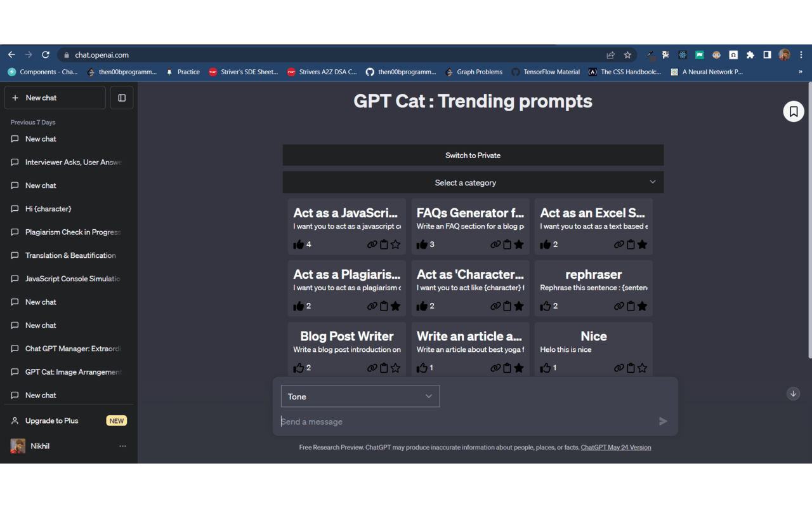Screen dimensions: 812x508
Task: Open the Chrome extensions puzzle icon
Action: (750, 55)
